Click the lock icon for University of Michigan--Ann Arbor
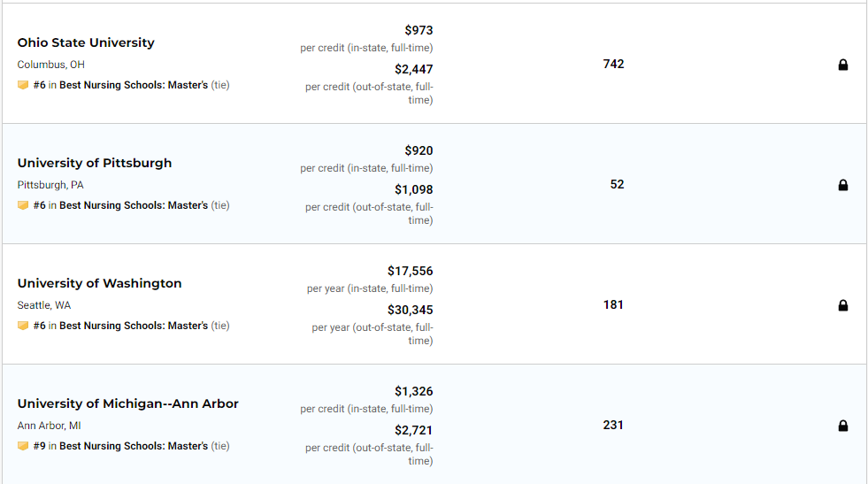Viewport: 868px width, 484px height. coord(842,426)
